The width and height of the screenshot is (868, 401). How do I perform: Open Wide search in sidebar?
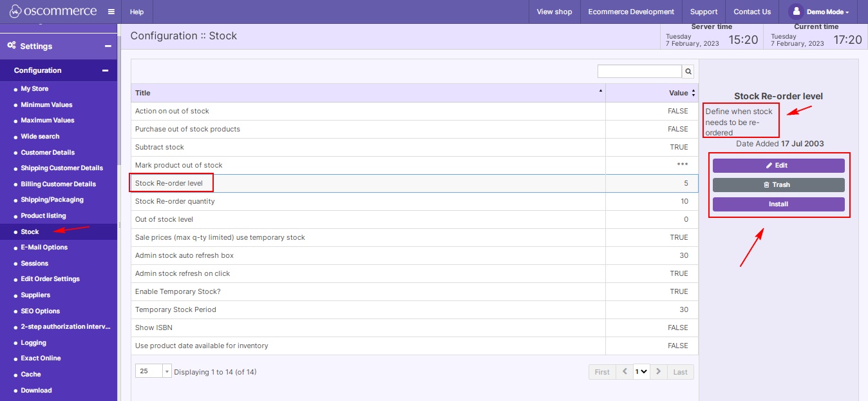coord(40,137)
